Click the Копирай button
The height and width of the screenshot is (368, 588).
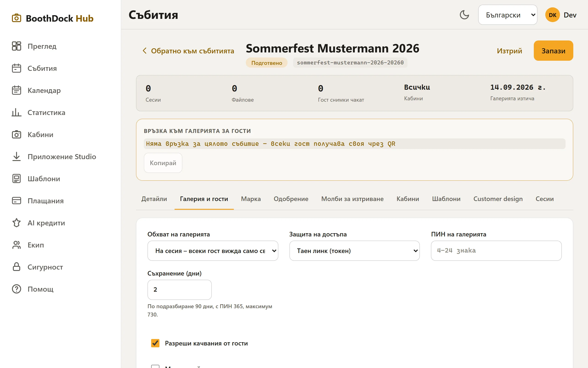163,163
